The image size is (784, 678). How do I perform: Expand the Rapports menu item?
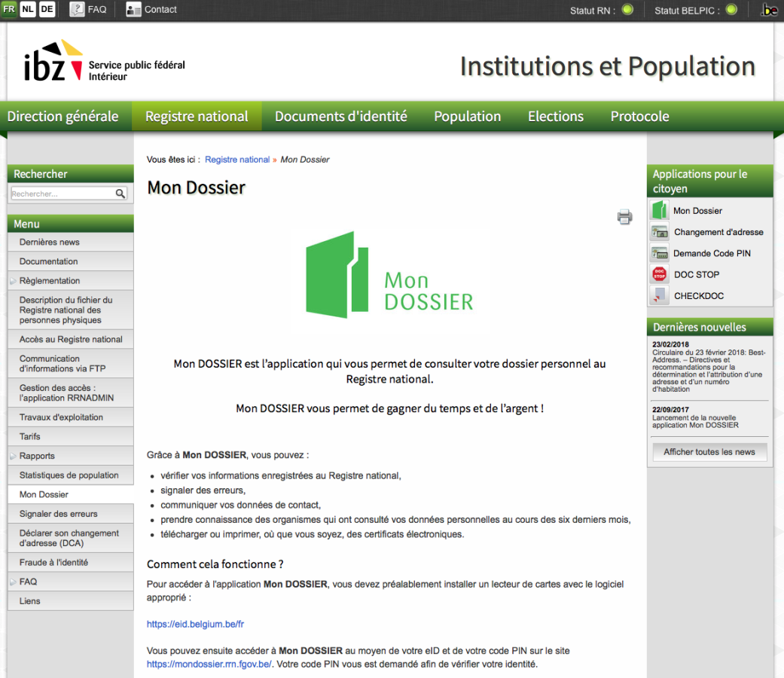[x=37, y=456]
